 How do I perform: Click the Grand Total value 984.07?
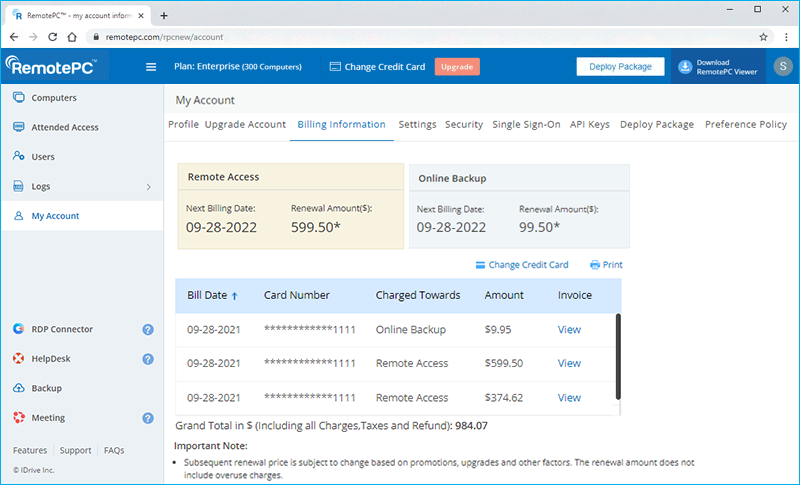point(471,425)
